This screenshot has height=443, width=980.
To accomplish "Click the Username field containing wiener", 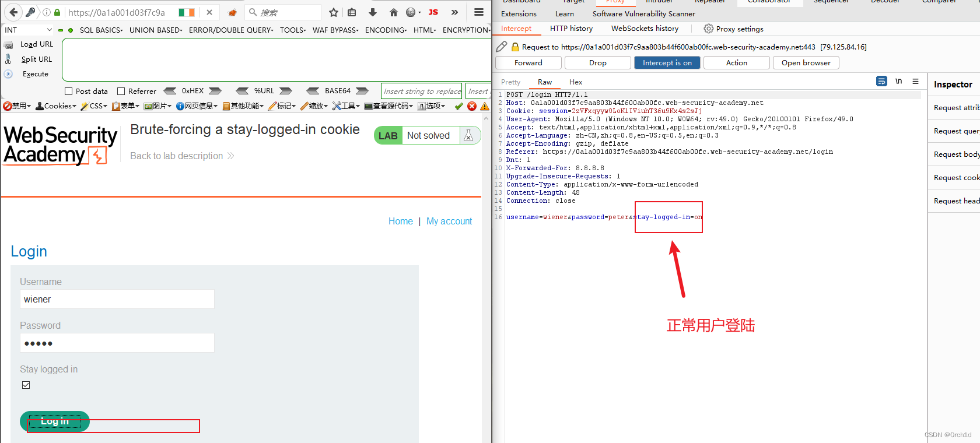I will point(117,299).
